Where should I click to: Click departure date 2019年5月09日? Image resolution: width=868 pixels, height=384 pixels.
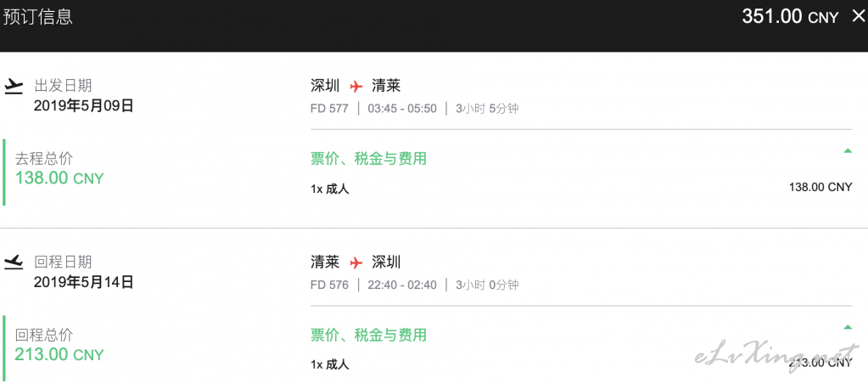click(x=84, y=106)
